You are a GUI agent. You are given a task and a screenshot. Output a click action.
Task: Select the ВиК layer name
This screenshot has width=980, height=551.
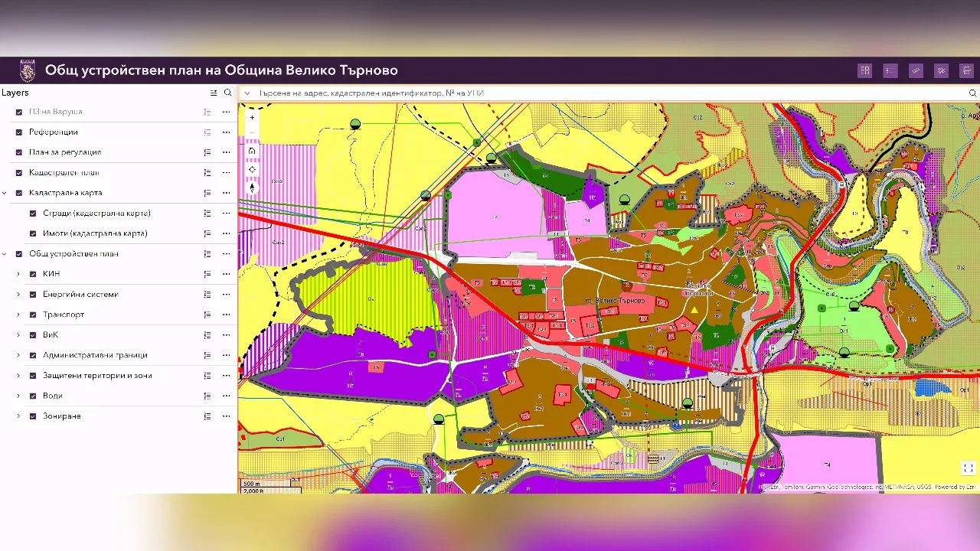click(51, 335)
